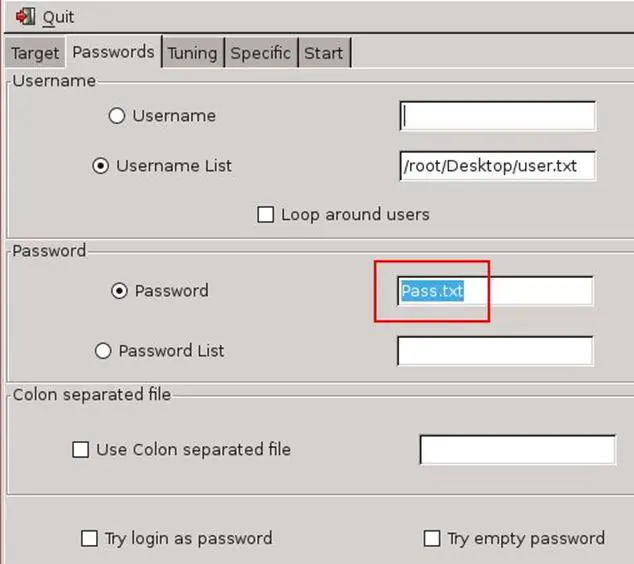Enable Try login as password
The image size is (634, 564).
89,539
